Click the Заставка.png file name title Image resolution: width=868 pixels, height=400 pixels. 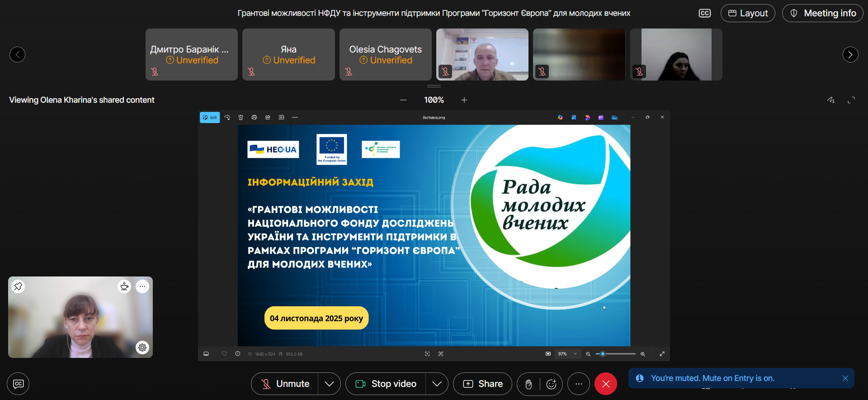(434, 118)
